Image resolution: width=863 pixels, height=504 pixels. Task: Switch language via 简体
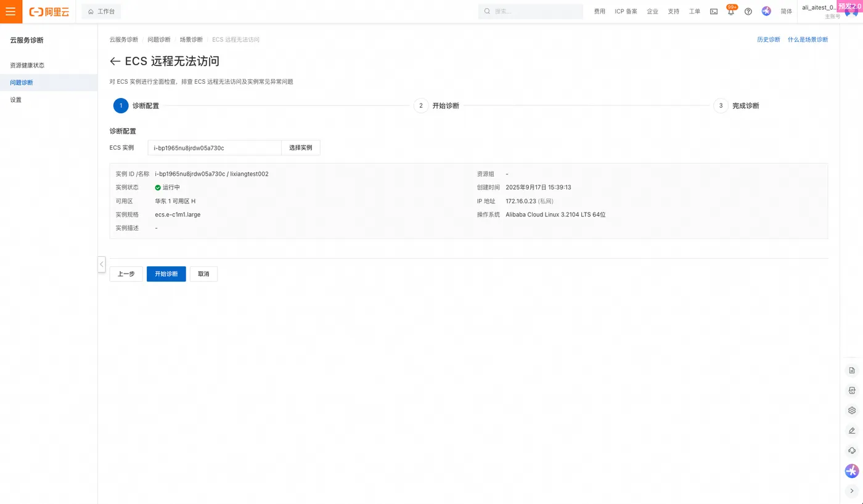(787, 12)
